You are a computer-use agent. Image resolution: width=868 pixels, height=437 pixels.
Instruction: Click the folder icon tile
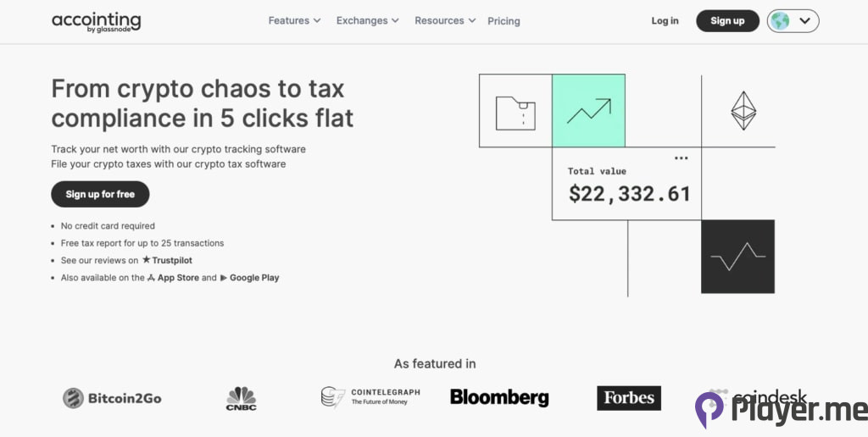click(515, 111)
